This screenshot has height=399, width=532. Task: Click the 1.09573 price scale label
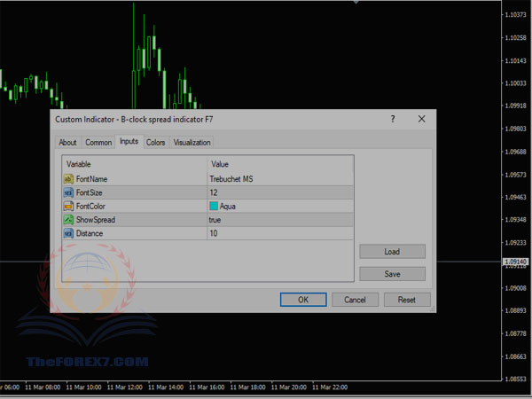click(516, 175)
